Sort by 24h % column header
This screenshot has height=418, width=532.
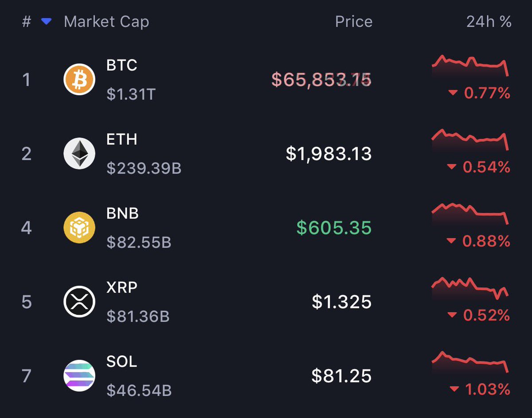pyautogui.click(x=489, y=22)
